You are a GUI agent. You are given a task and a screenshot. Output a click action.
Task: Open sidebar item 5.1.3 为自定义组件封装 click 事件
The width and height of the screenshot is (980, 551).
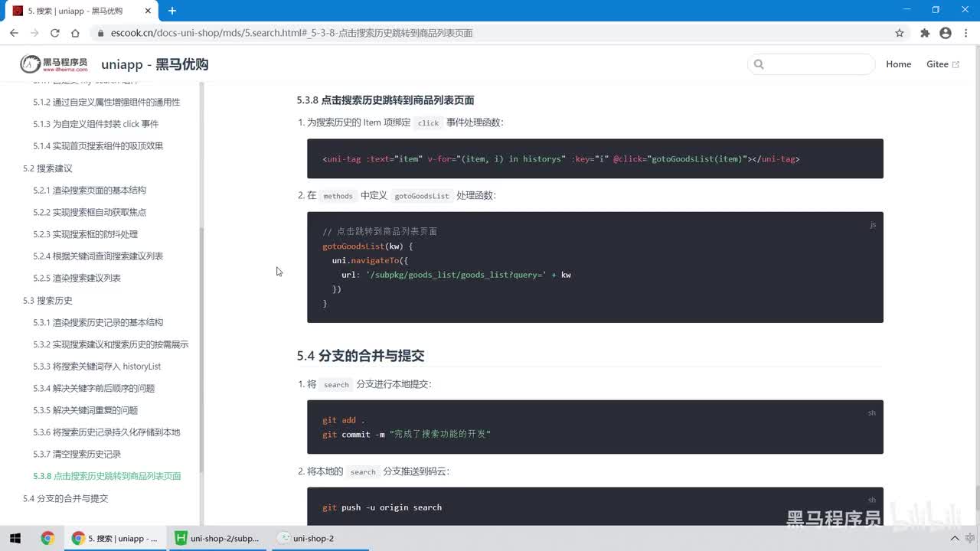96,124
